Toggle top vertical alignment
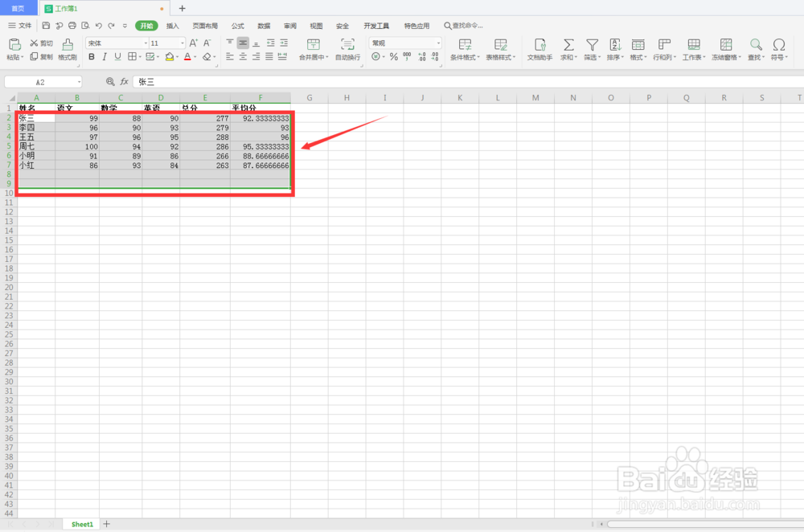 click(x=230, y=43)
